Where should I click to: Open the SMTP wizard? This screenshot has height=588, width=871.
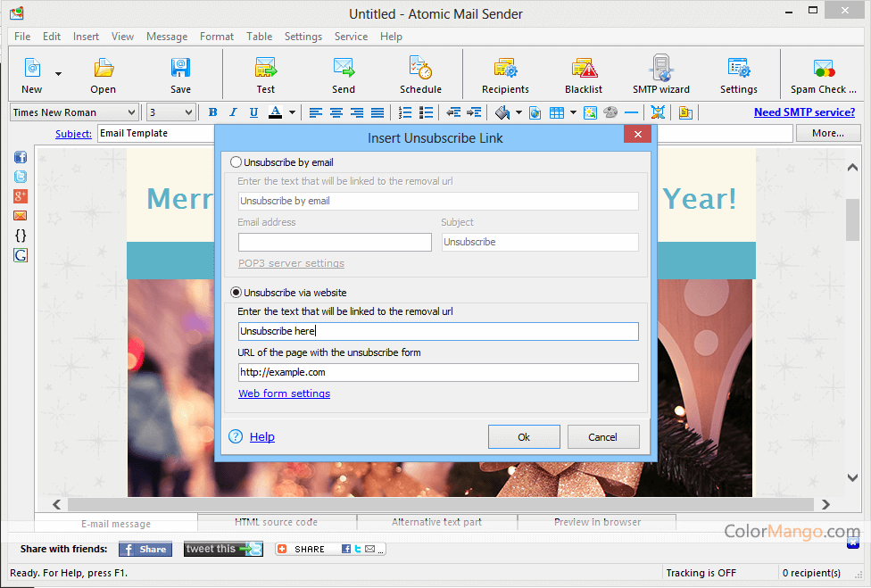pos(660,74)
